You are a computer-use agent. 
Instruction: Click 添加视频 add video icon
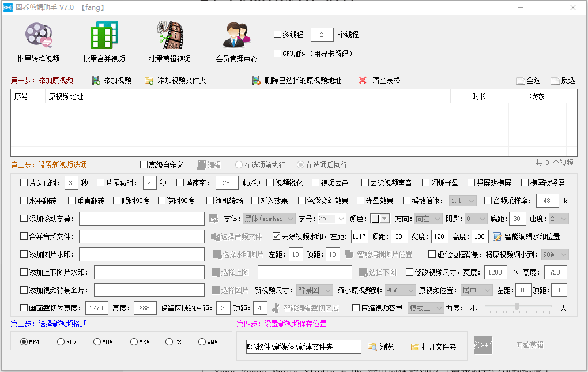pos(96,81)
